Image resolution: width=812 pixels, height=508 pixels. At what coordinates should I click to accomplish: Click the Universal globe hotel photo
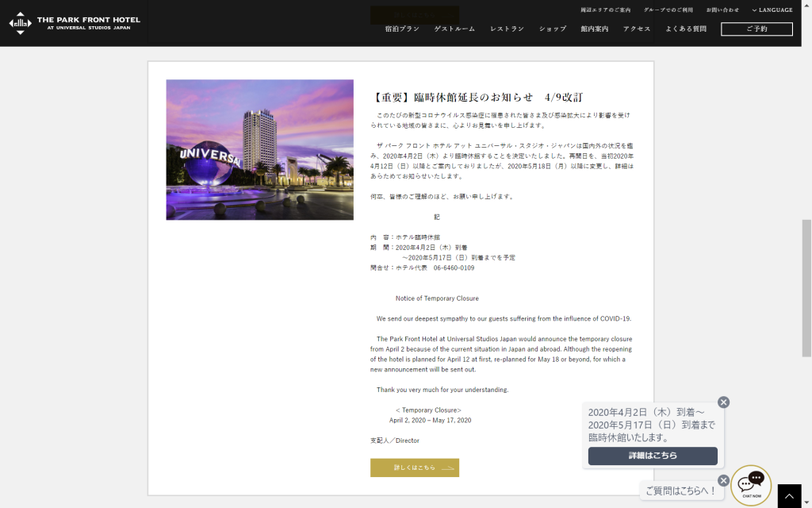(x=260, y=150)
